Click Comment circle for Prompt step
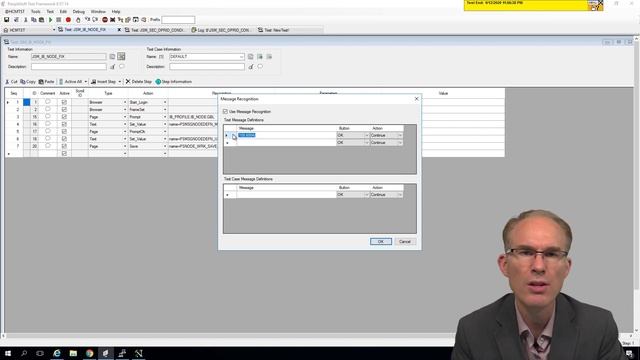This screenshot has width=640, height=360. click(x=48, y=116)
